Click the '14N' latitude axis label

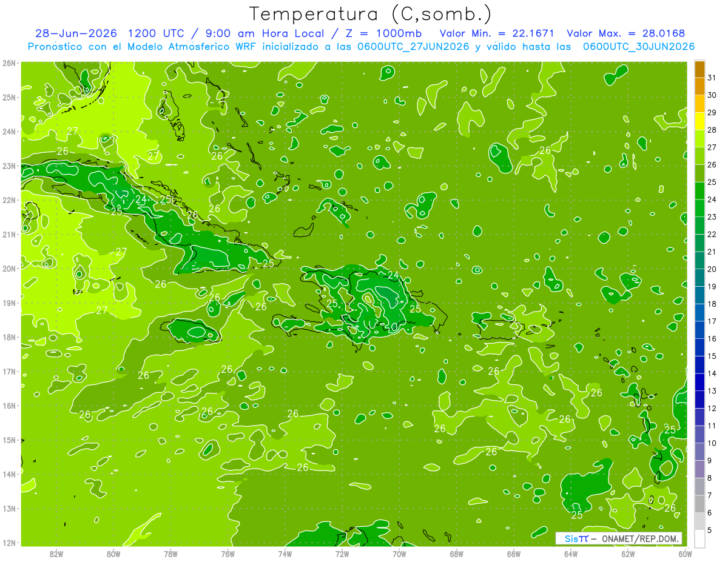point(9,474)
